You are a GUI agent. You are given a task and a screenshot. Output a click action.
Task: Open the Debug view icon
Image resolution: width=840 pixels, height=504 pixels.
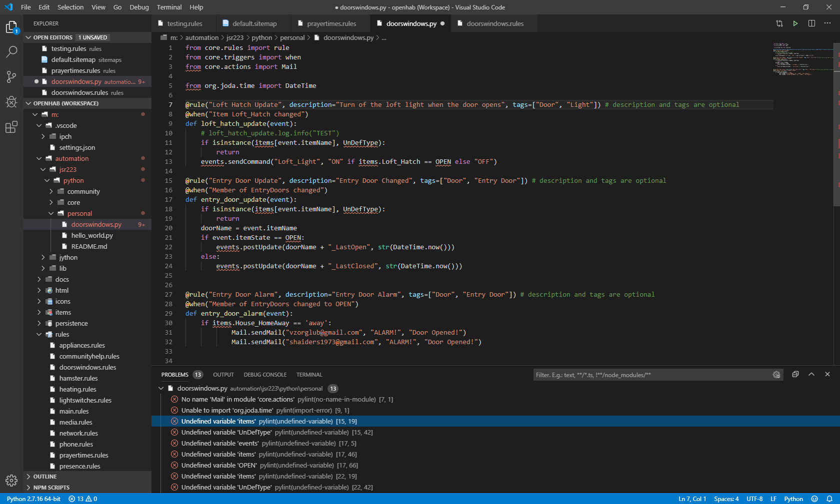11,102
